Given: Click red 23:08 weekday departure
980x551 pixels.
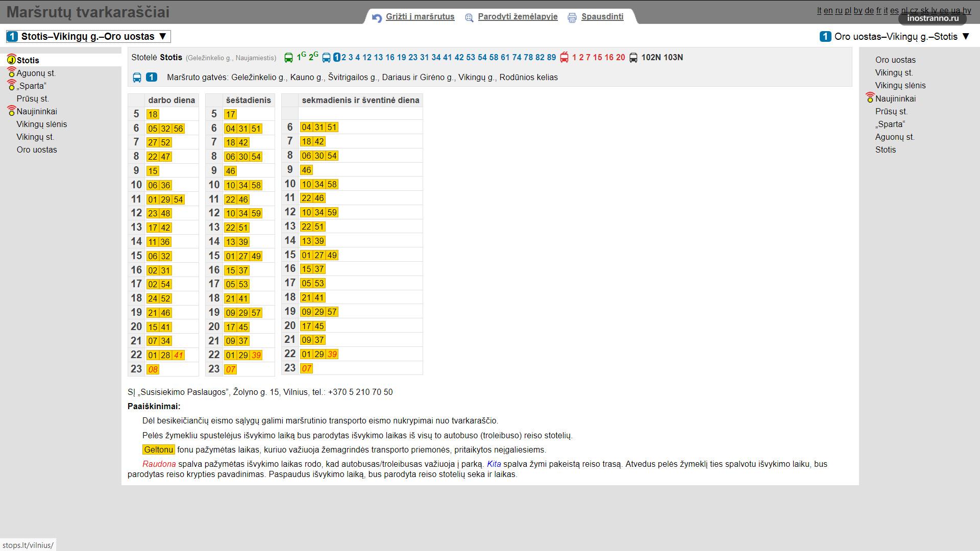Looking at the screenshot, I should 153,369.
